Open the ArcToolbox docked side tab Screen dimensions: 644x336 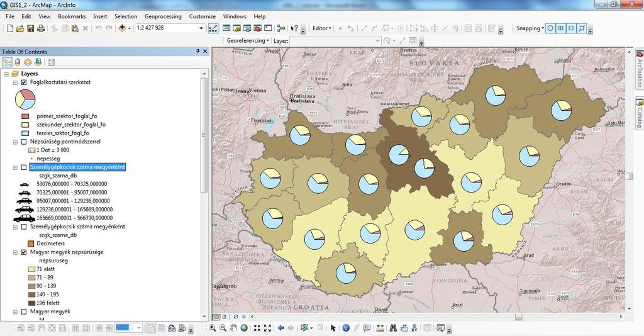point(640,69)
